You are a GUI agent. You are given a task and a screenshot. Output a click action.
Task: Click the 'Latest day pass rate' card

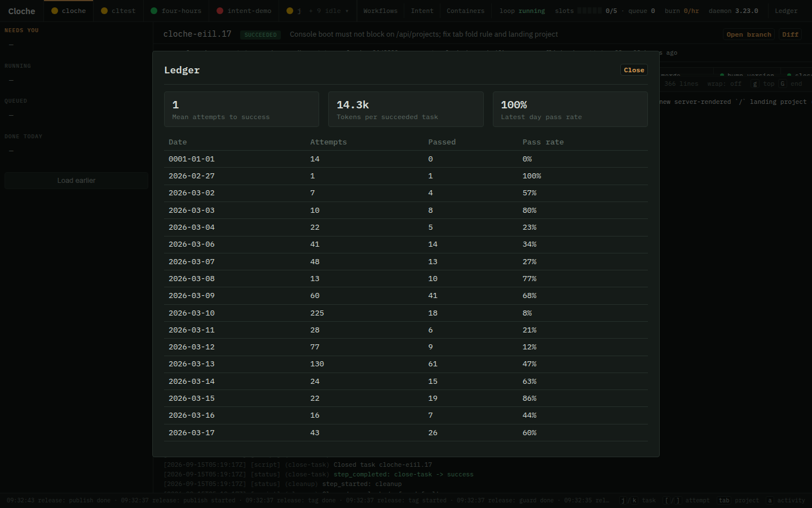pos(570,110)
